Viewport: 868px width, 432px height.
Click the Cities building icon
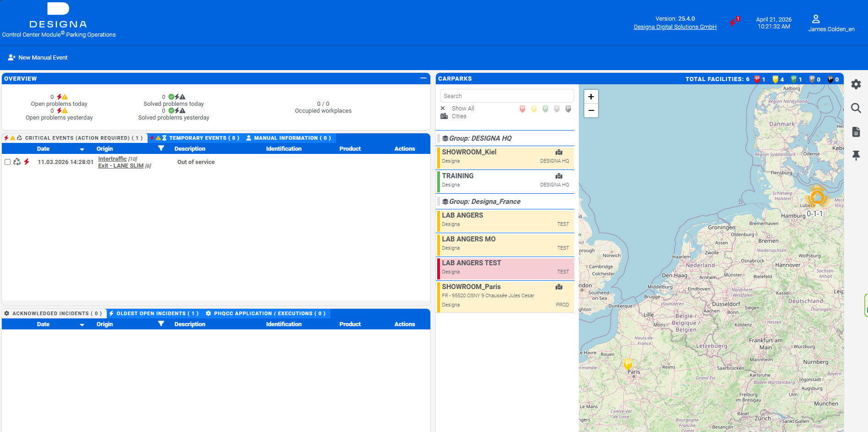point(444,116)
